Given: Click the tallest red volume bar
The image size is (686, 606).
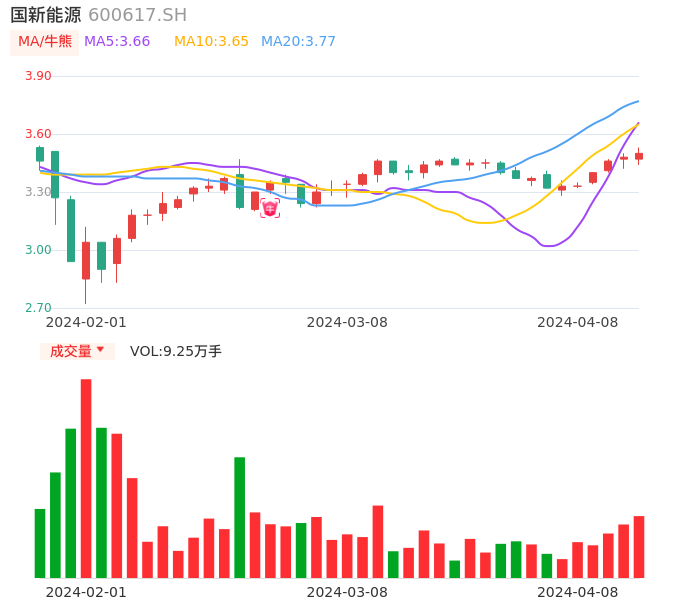Looking at the screenshot, I should [x=86, y=478].
